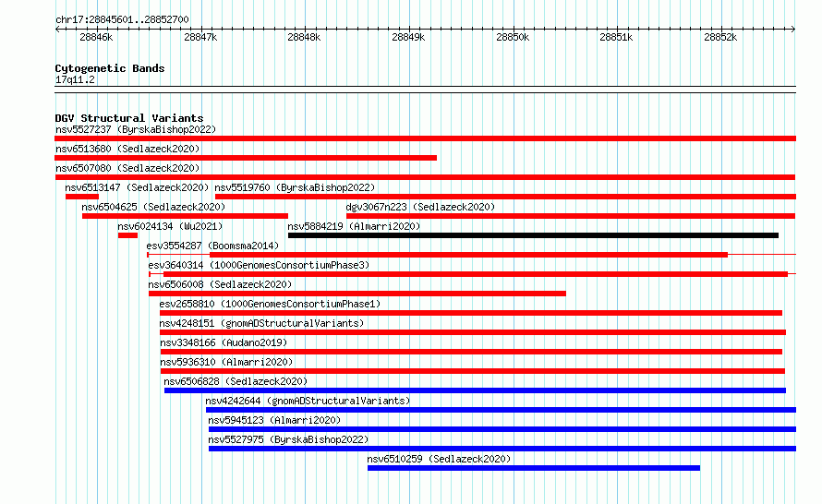Click the 28847k ruler label
Viewport: 822px width, 504px height.
[x=200, y=37]
